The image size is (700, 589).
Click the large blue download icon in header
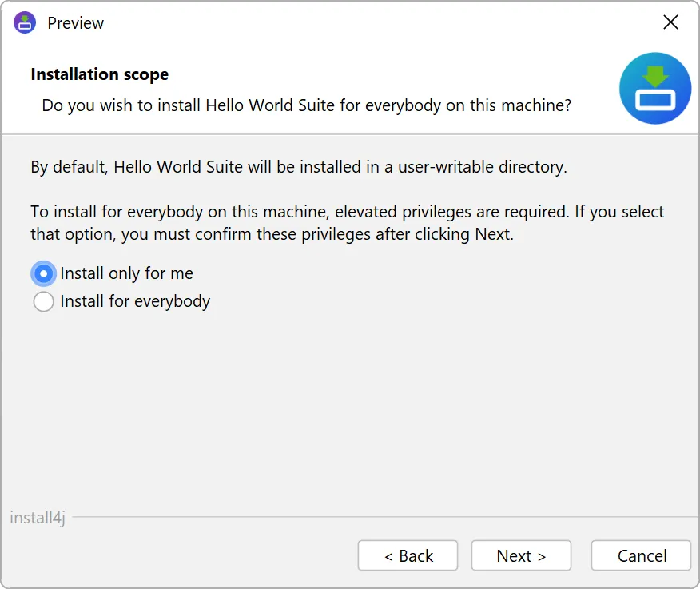click(655, 89)
